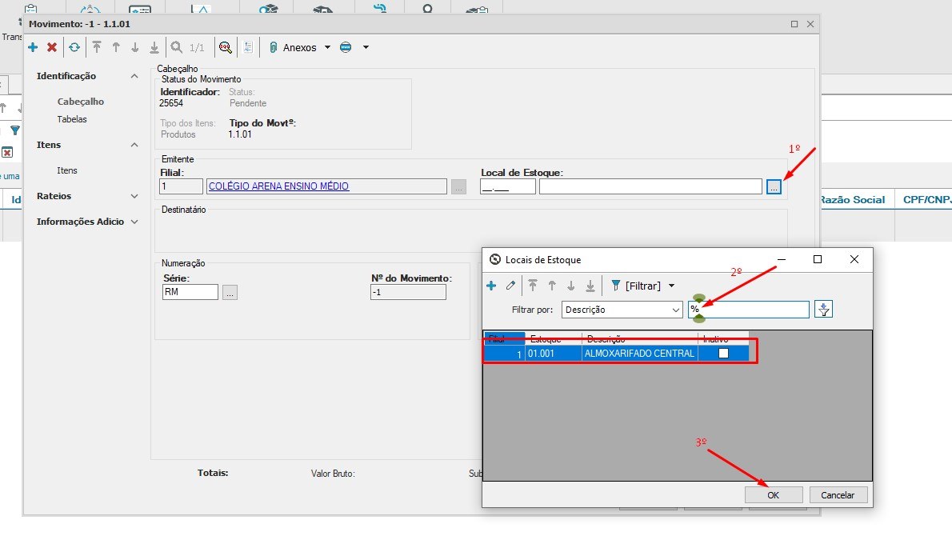
Task: Click the red X delete icon on the toolbar
Action: (x=52, y=47)
